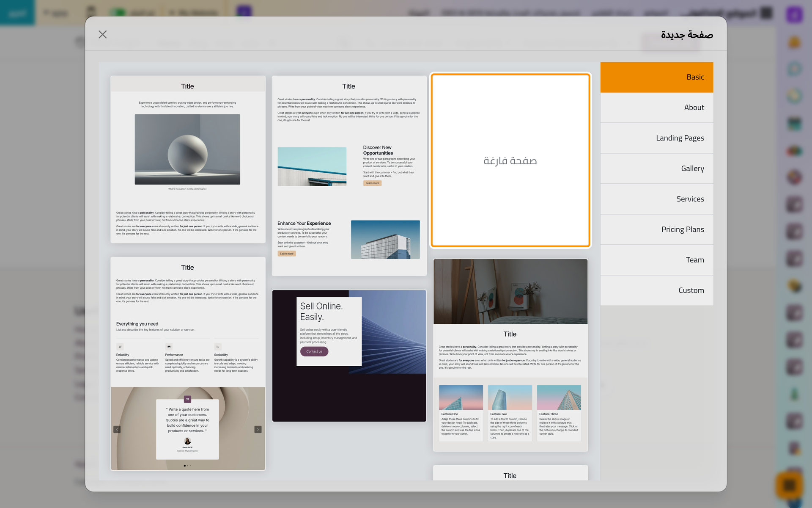The image size is (812, 508).
Task: Select the Basic template category
Action: 656,77
